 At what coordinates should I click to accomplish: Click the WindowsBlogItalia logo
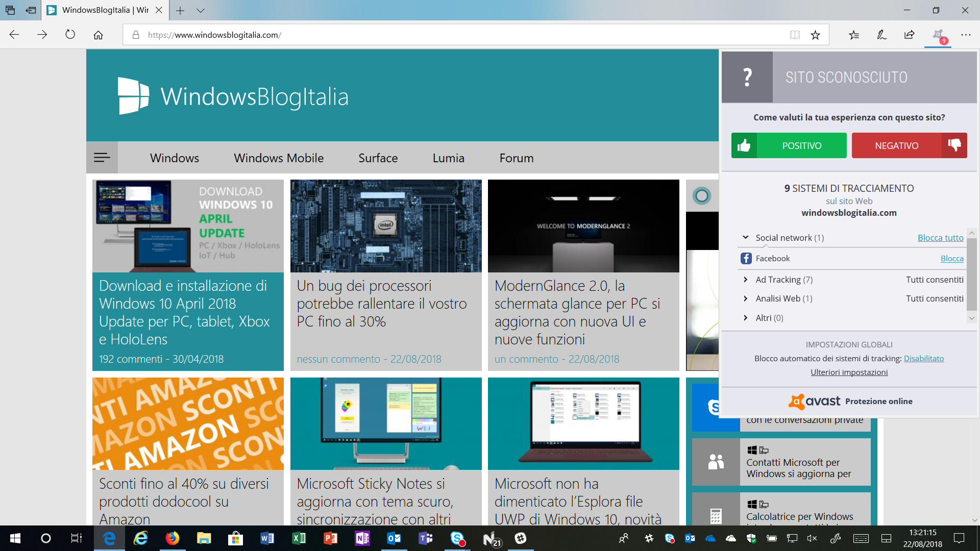(x=233, y=96)
